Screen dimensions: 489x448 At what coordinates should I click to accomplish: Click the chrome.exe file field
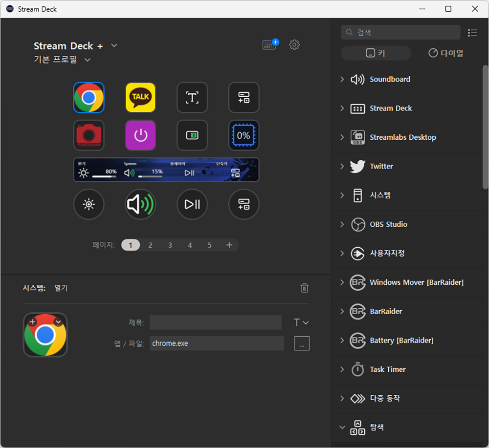pyautogui.click(x=217, y=343)
